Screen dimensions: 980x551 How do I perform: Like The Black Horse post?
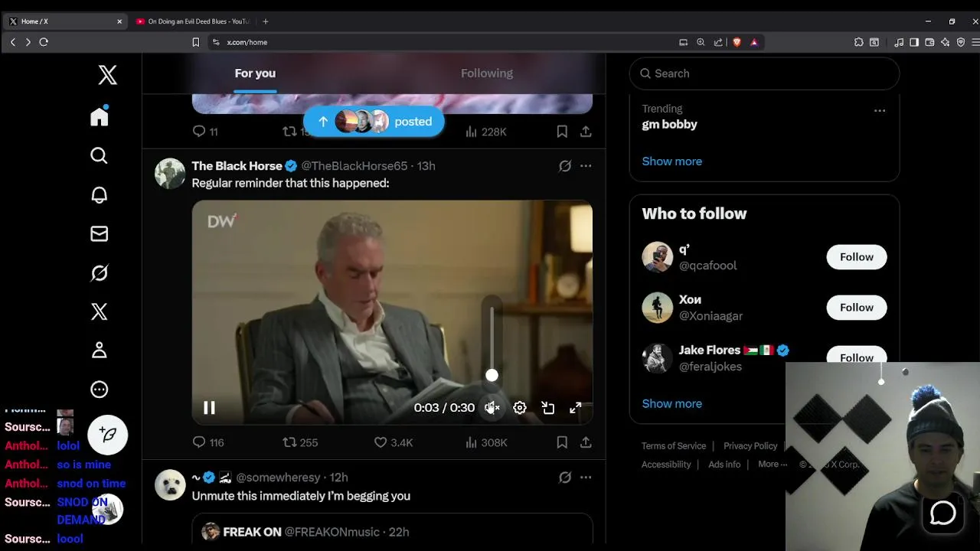(x=393, y=442)
